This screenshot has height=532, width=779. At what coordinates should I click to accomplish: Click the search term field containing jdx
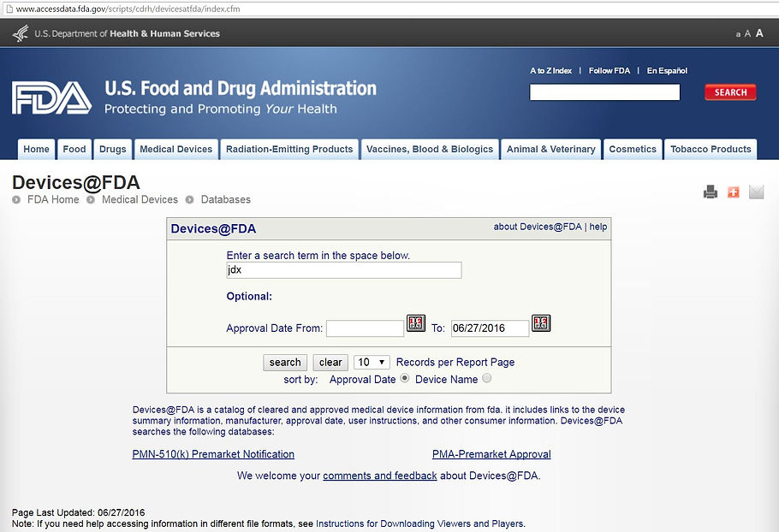pos(344,270)
